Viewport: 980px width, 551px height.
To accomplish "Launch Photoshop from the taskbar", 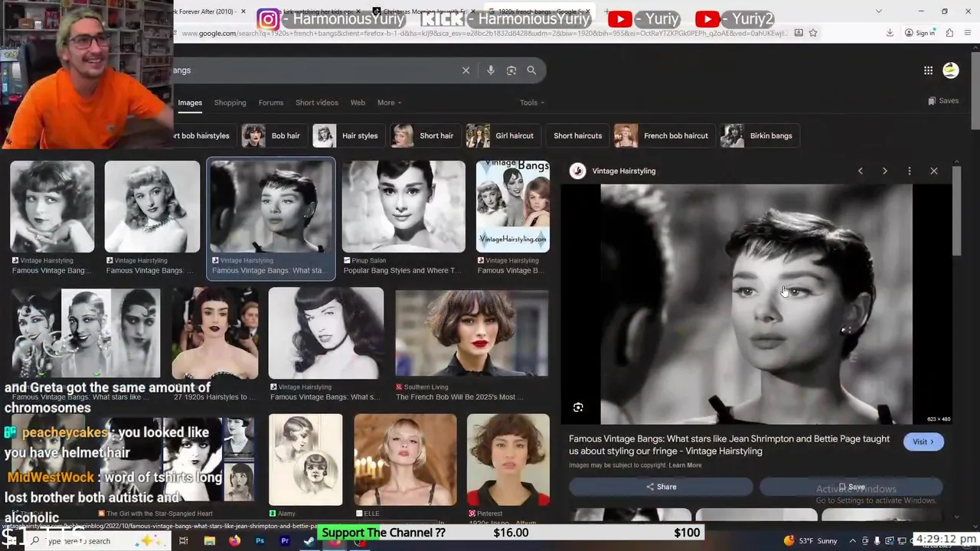I will [x=260, y=541].
